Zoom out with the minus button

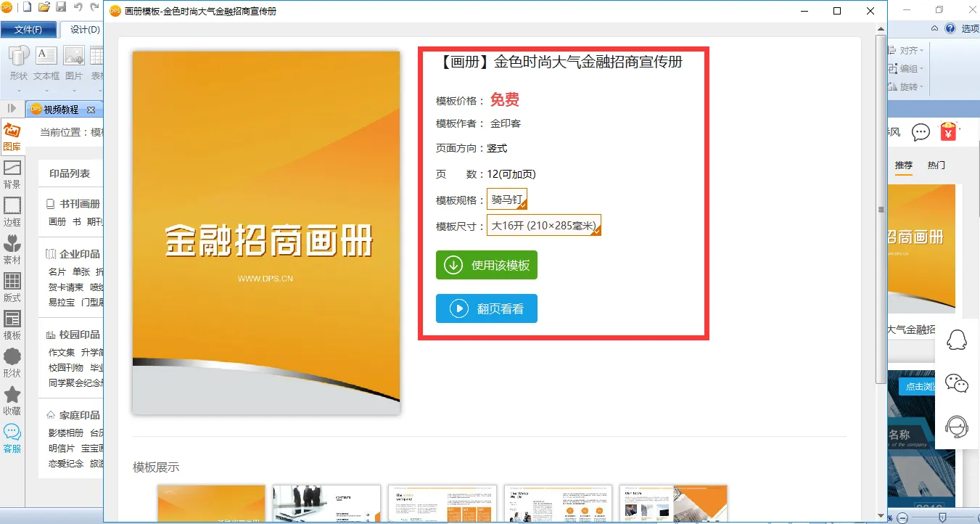(902, 517)
